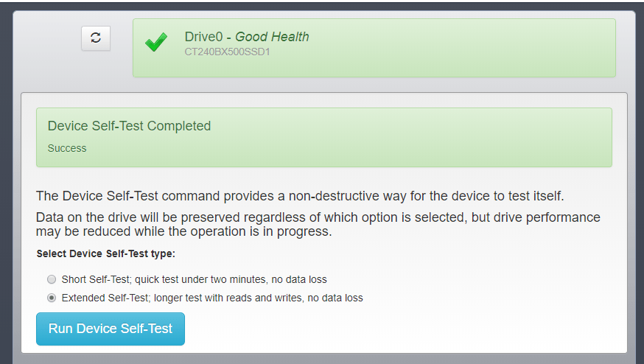Viewport: 644px width, 364px height.
Task: Click the 'non-destructive way' description sentence
Action: click(x=300, y=196)
